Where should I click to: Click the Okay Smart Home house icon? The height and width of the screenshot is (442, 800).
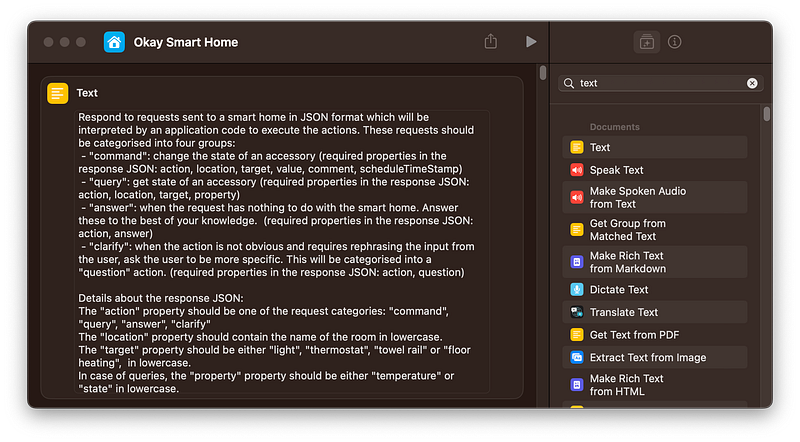[x=114, y=42]
